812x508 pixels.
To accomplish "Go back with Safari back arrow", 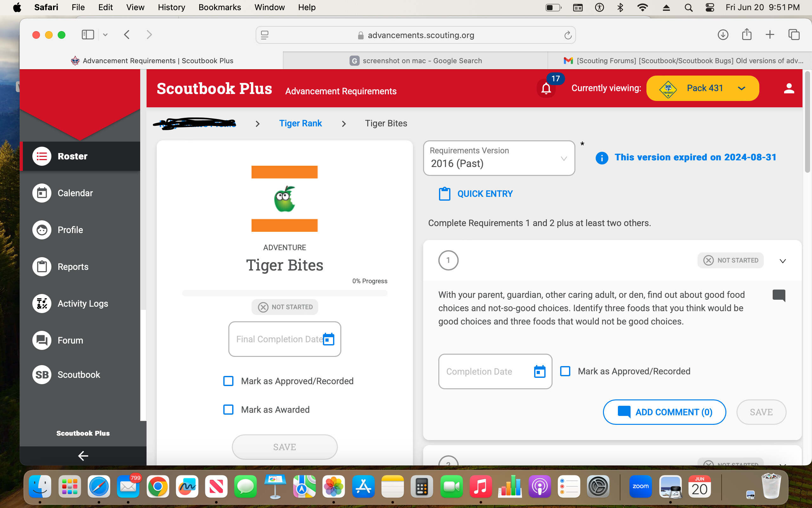I will coord(127,35).
